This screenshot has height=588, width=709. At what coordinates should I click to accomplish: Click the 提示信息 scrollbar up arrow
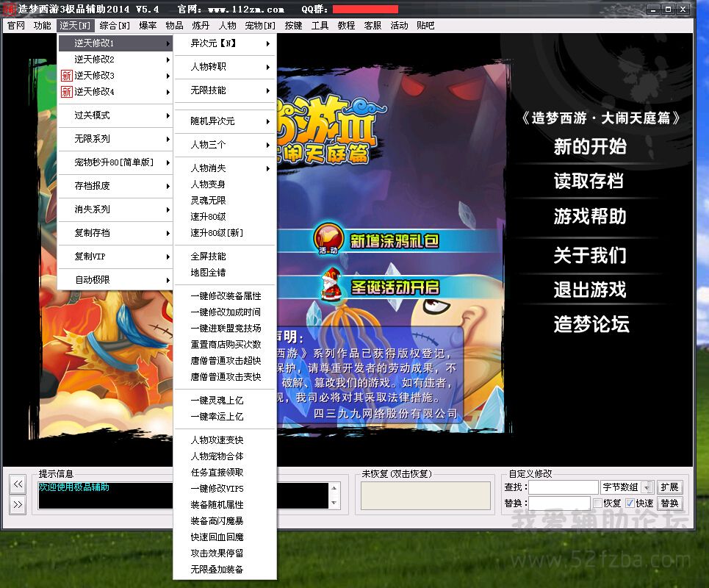pos(334,489)
